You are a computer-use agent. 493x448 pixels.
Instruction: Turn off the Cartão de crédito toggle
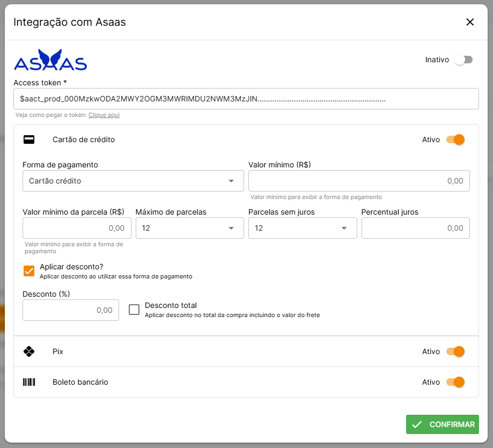click(x=455, y=139)
